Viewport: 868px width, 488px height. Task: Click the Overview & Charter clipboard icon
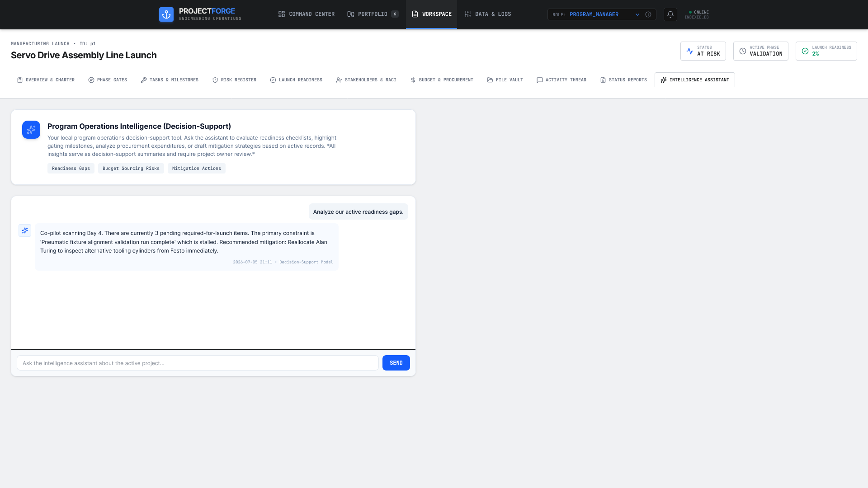(20, 80)
